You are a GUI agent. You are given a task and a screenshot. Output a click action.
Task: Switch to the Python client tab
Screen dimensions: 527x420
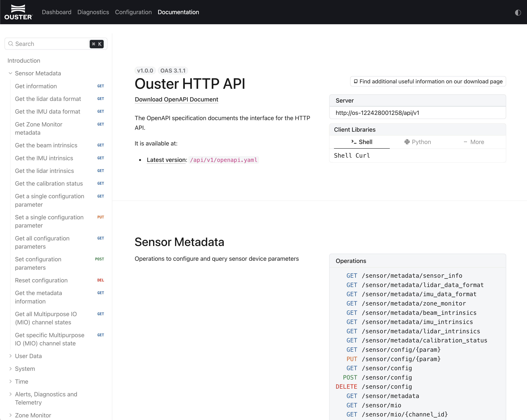(x=418, y=142)
